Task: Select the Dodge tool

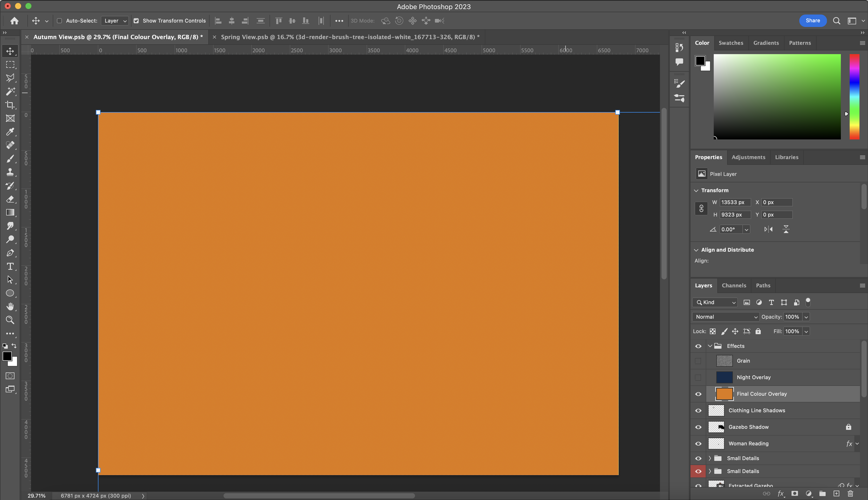Action: (10, 239)
